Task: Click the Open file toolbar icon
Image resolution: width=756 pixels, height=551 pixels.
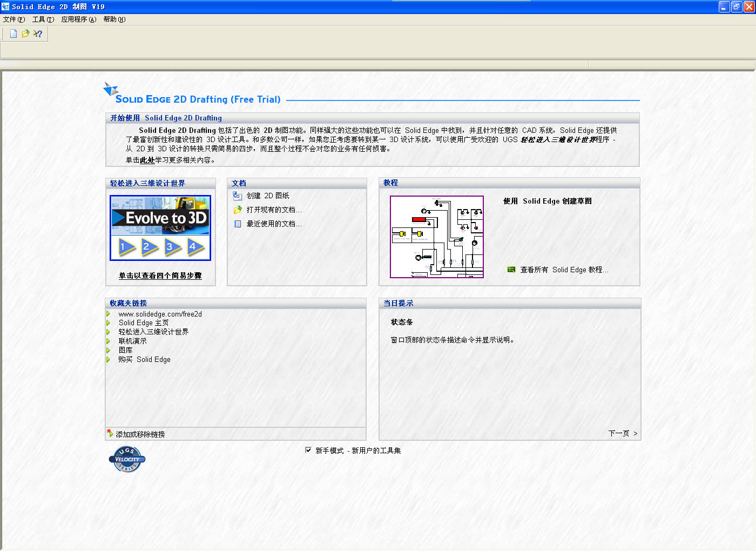Action: [x=25, y=33]
